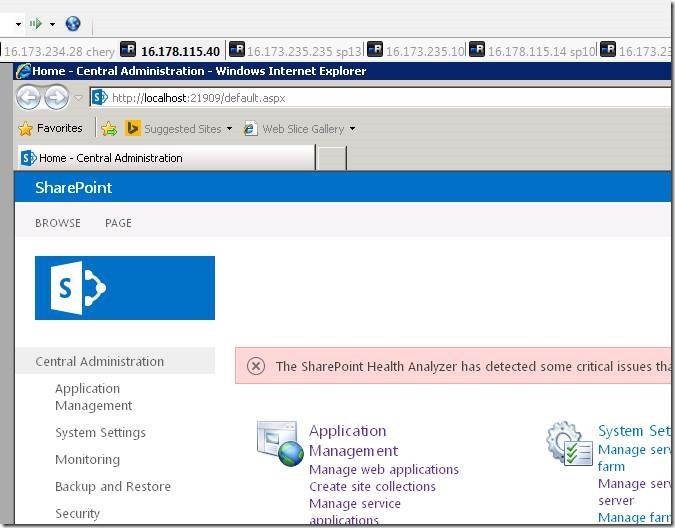Click the remote icon on the 16.178.115.14 sp10 tab
Screen dimensions: 675x528
pos(477,49)
